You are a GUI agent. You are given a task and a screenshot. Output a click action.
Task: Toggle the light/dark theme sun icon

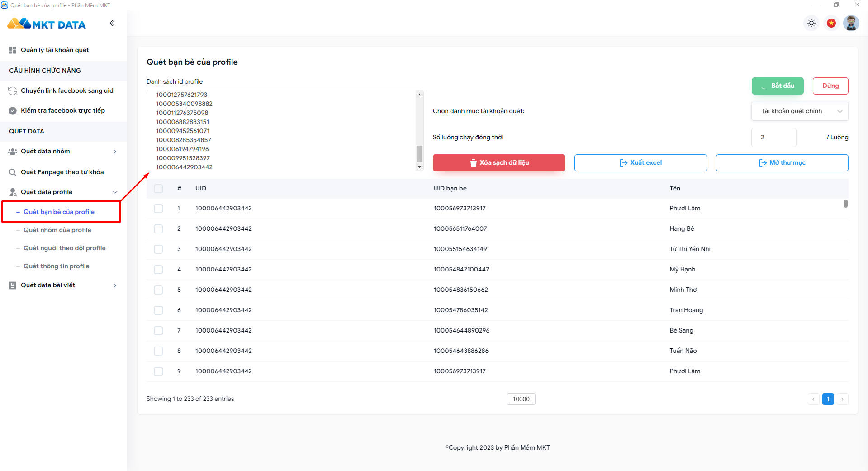tap(811, 23)
